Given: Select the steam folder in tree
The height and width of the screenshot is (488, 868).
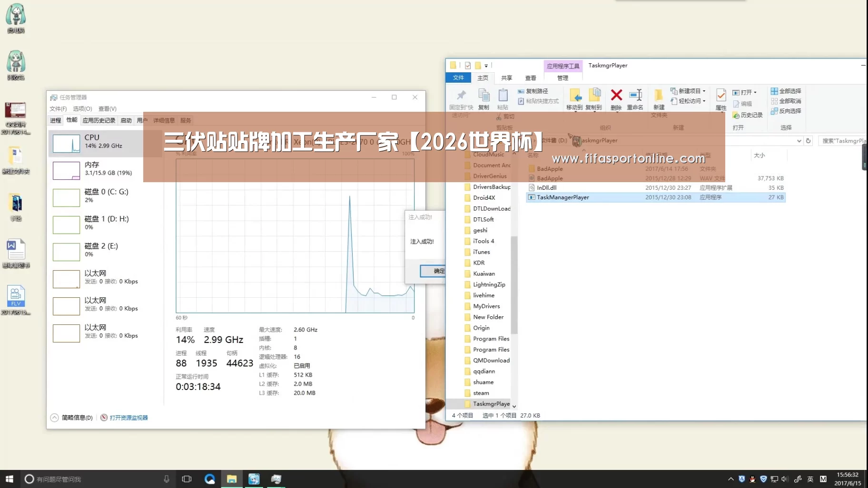Looking at the screenshot, I should tap(481, 393).
